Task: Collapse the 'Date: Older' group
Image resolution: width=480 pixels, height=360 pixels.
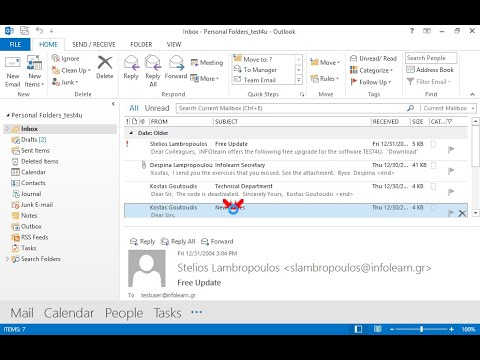Action: tap(131, 133)
